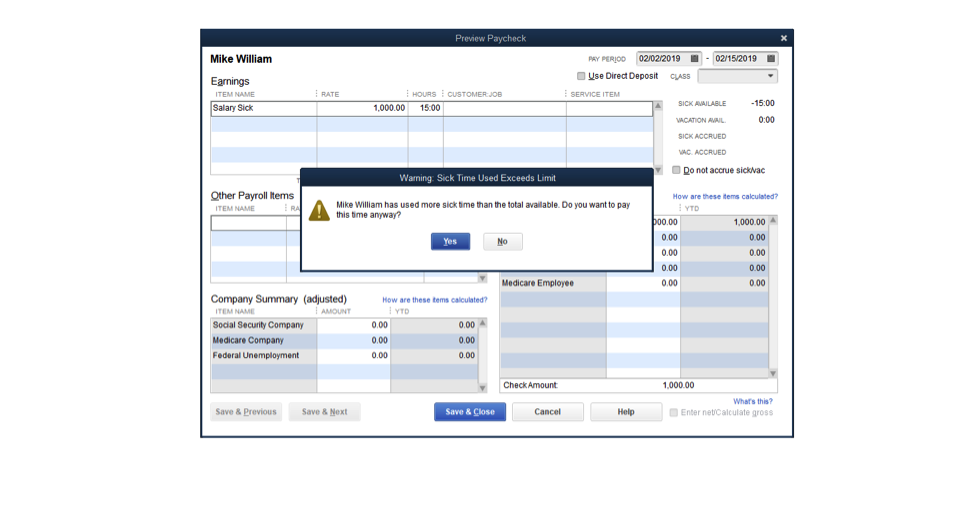Open the What's this? link
The image size is (975, 530).
(x=752, y=401)
